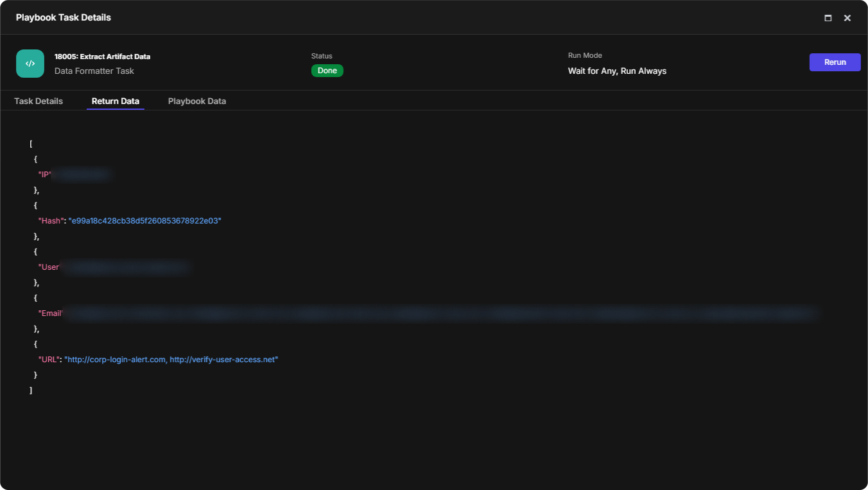Click the Wait for Any, Run Always value
868x490 pixels.
click(x=618, y=71)
